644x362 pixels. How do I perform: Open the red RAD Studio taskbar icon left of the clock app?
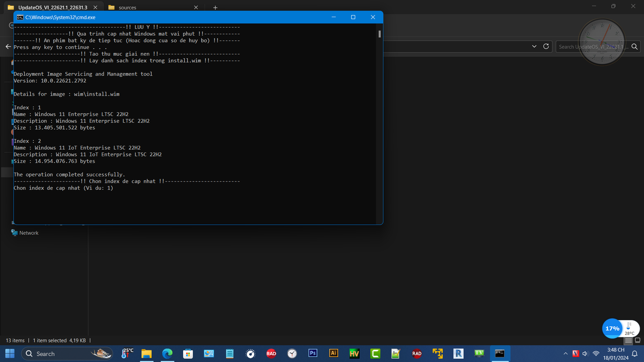271,353
